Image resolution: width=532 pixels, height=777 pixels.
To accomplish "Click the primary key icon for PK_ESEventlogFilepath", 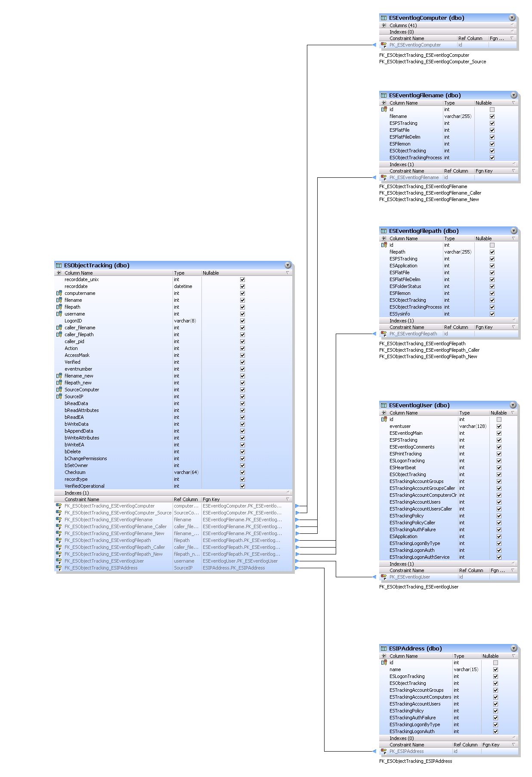I will click(x=384, y=334).
